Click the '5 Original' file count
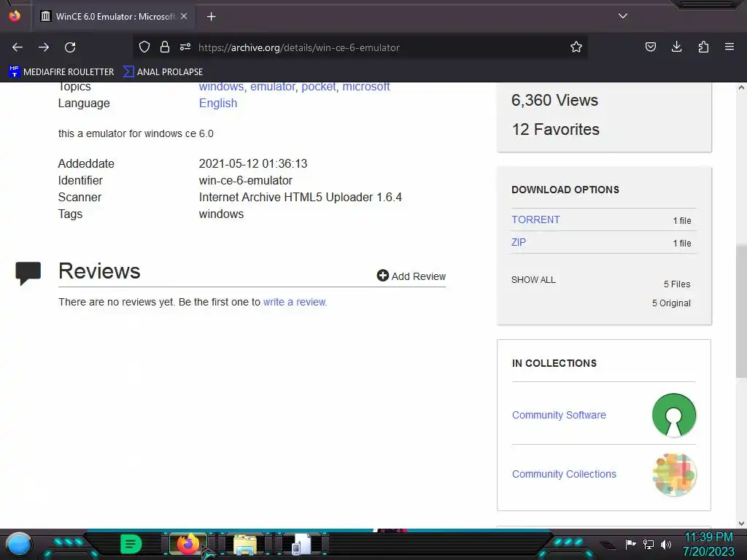The width and height of the screenshot is (747, 560). (x=671, y=303)
